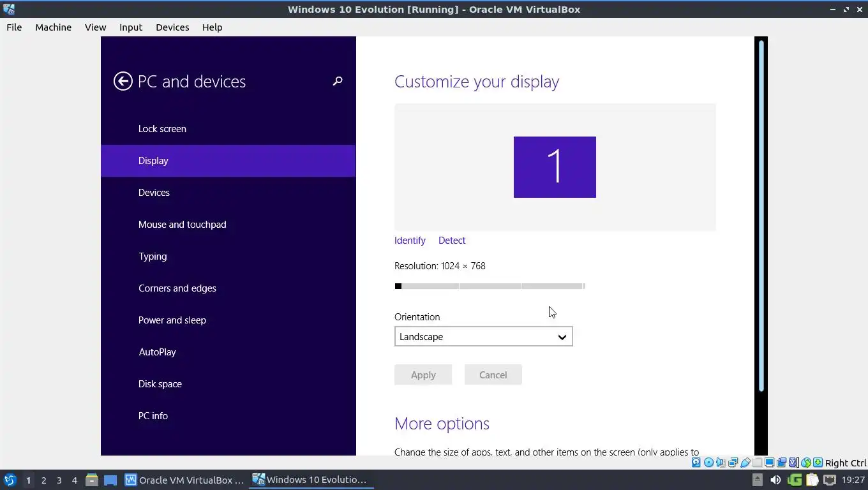This screenshot has height=490, width=868.
Task: Open the audio status indicator in VirtualBox
Action: (x=721, y=463)
